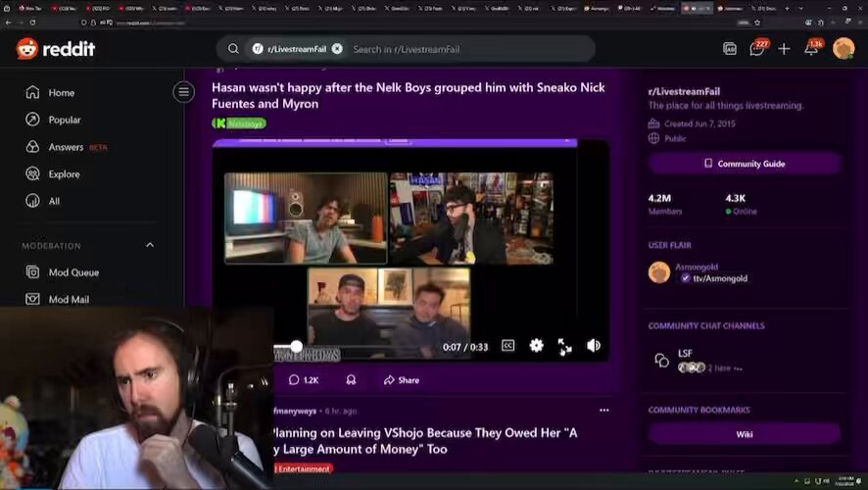
Task: Click the Home house icon
Action: point(32,92)
